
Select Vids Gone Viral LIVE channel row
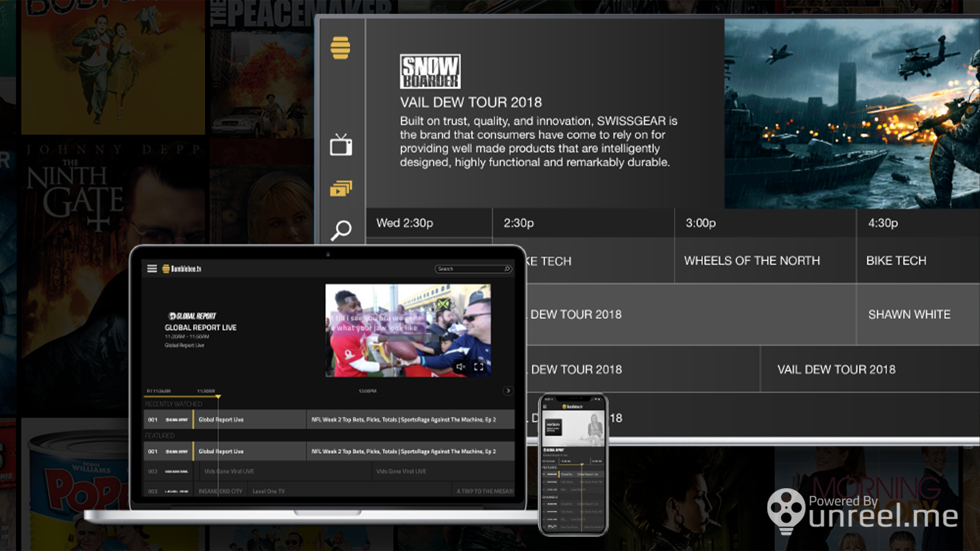[229, 471]
